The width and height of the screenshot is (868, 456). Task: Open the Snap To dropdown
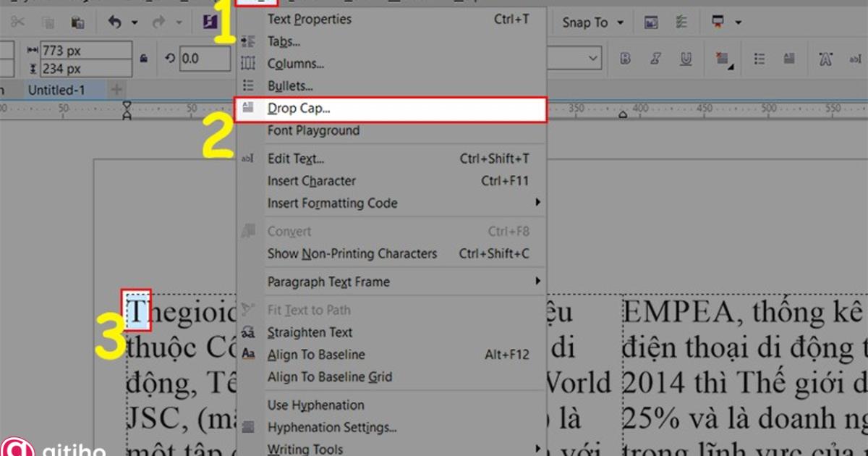point(592,22)
